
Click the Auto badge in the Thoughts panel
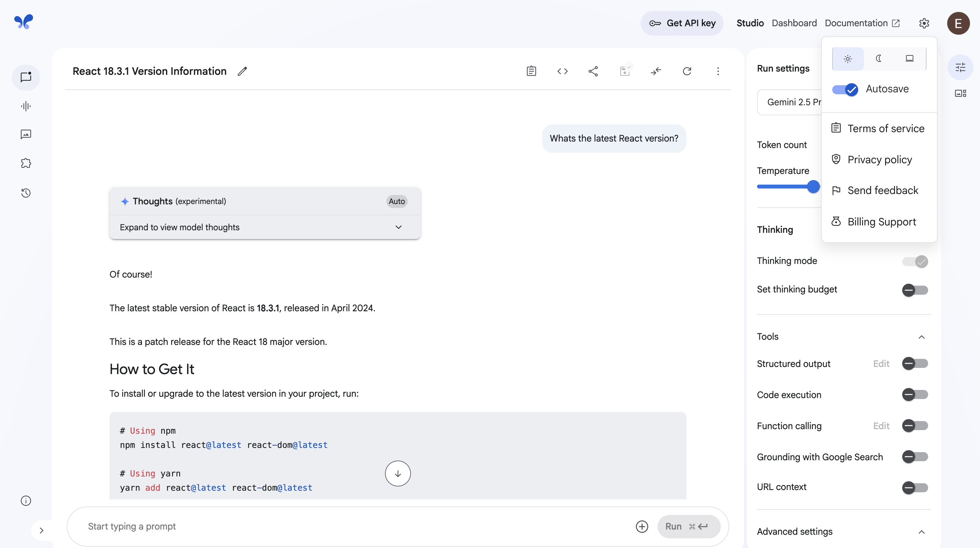397,201
